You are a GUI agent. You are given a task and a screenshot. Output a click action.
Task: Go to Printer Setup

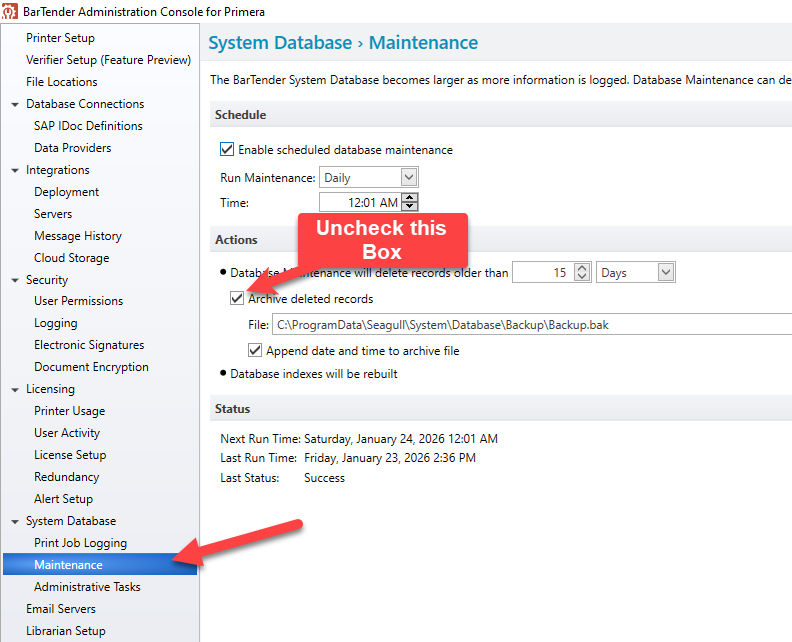(60, 38)
